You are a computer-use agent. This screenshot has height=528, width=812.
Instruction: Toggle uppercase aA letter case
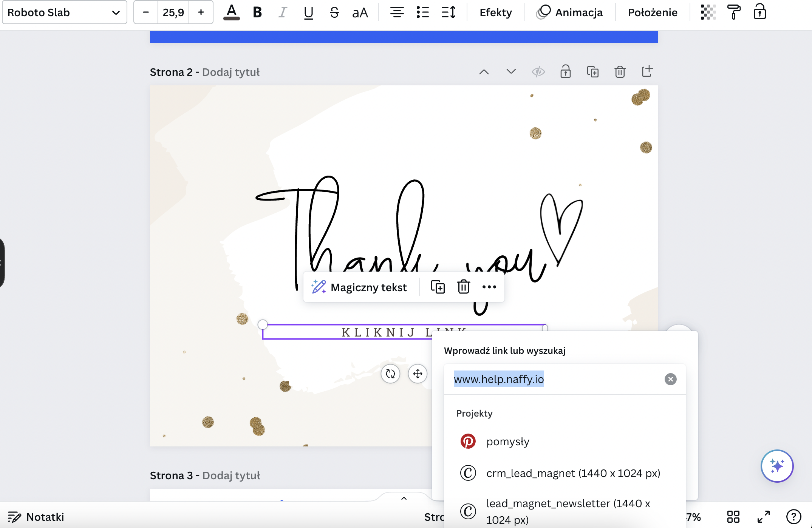(x=360, y=12)
